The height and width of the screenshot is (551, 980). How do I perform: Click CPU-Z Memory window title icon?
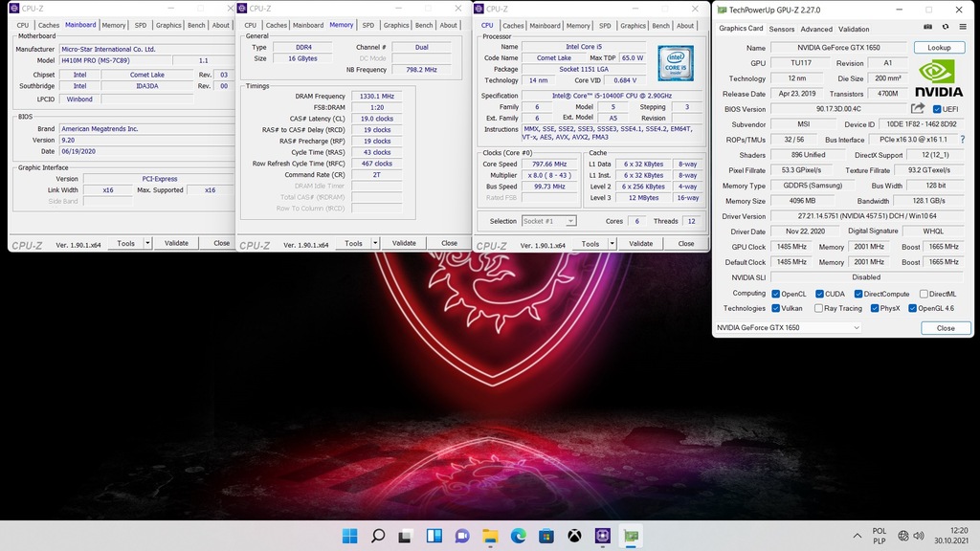pos(242,8)
